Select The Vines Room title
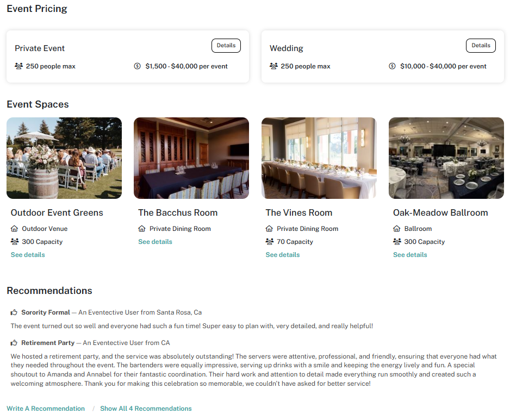 coord(299,212)
